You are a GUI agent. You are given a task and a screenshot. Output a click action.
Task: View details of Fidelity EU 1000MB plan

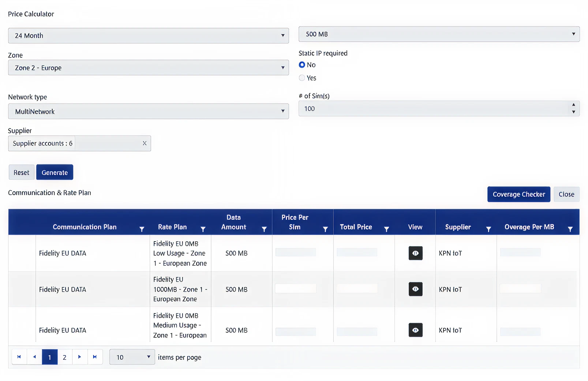415,289
